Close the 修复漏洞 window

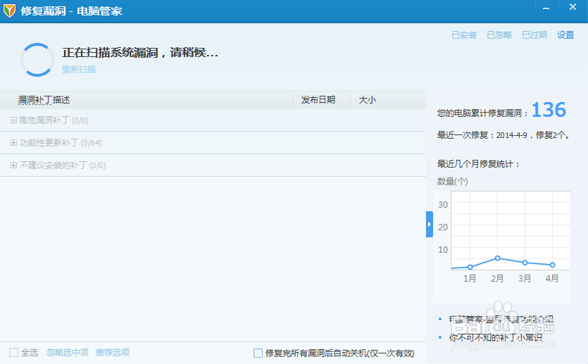point(573,7)
